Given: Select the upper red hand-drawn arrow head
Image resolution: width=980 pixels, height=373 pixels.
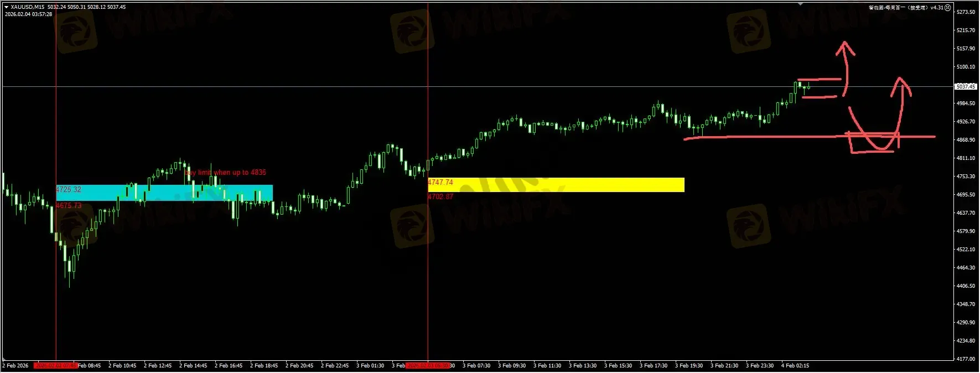Looking at the screenshot, I should pyautogui.click(x=844, y=47).
